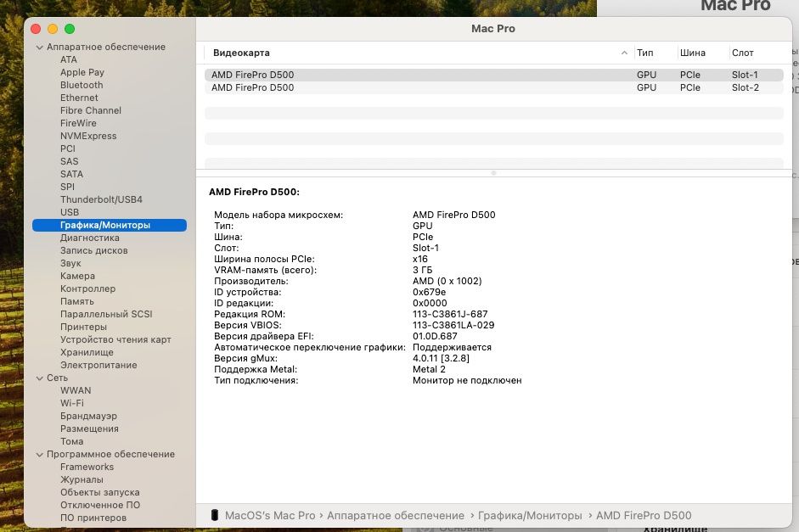Sort by the Слот column header
Screen dimensions: 799x532
click(742, 53)
